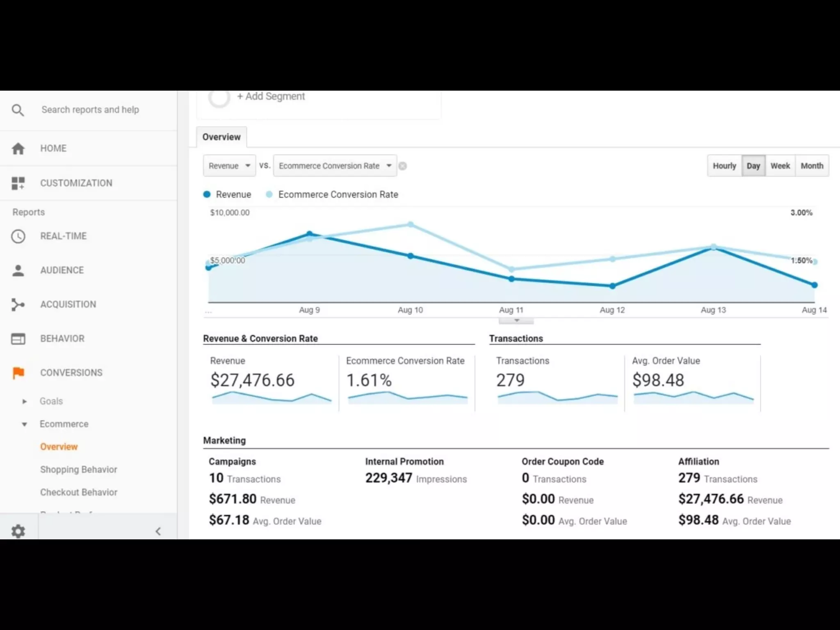
Task: Click the Real-Time clock icon
Action: pos(18,236)
